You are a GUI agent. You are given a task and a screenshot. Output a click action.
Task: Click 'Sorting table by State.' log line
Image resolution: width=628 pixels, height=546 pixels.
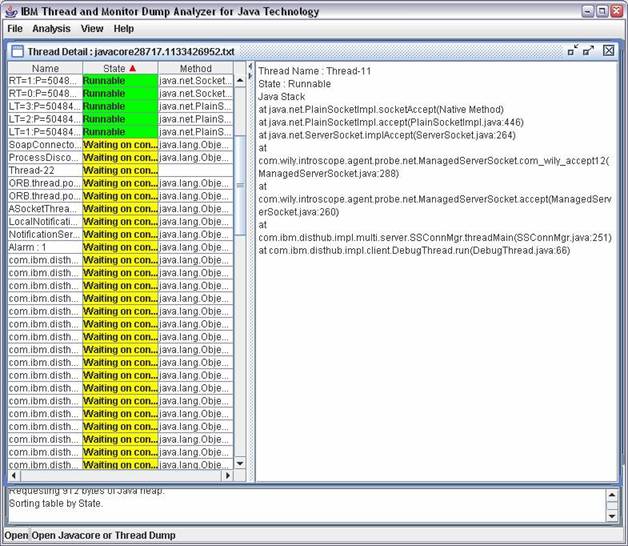point(56,504)
